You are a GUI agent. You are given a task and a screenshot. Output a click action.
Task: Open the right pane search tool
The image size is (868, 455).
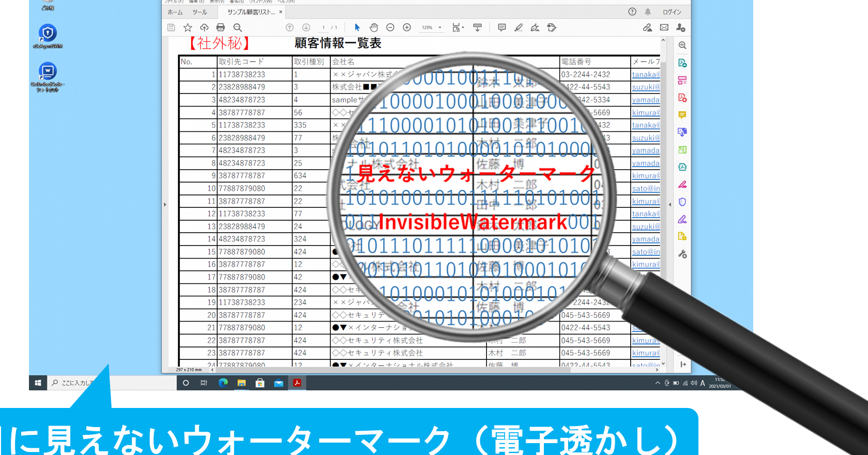682,45
